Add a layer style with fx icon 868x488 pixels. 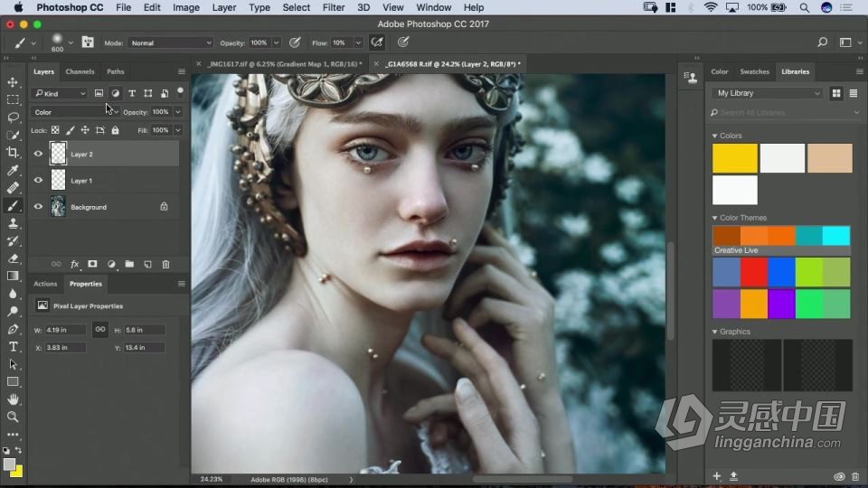pos(75,265)
